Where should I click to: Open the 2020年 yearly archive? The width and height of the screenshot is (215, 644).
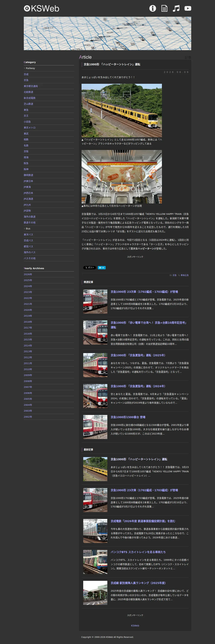pyautogui.click(x=28, y=310)
